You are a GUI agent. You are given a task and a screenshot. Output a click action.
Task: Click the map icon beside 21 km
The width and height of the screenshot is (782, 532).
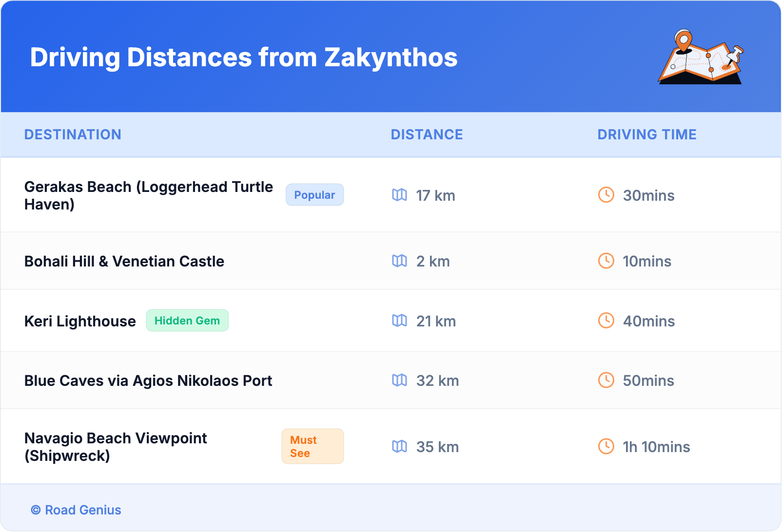pos(399,321)
